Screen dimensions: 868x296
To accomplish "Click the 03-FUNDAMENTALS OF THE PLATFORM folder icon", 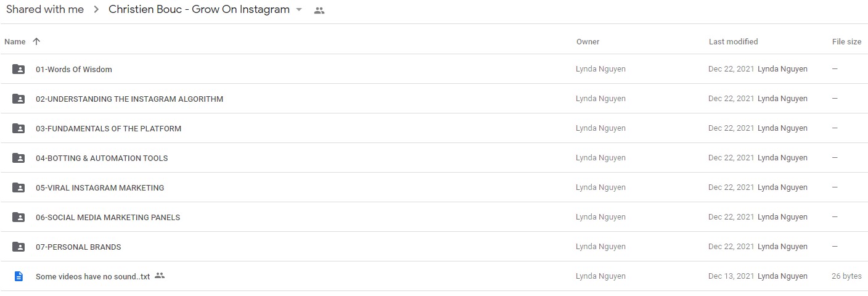I will [x=18, y=128].
